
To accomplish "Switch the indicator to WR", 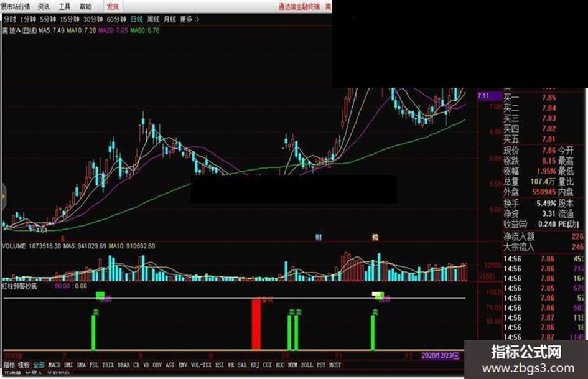I will (231, 365).
